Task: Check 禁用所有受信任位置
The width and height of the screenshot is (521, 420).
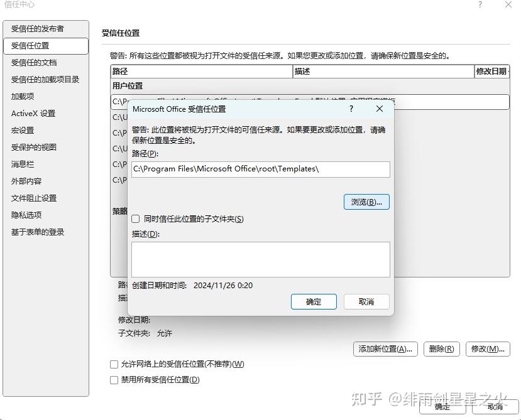Action: (x=114, y=380)
